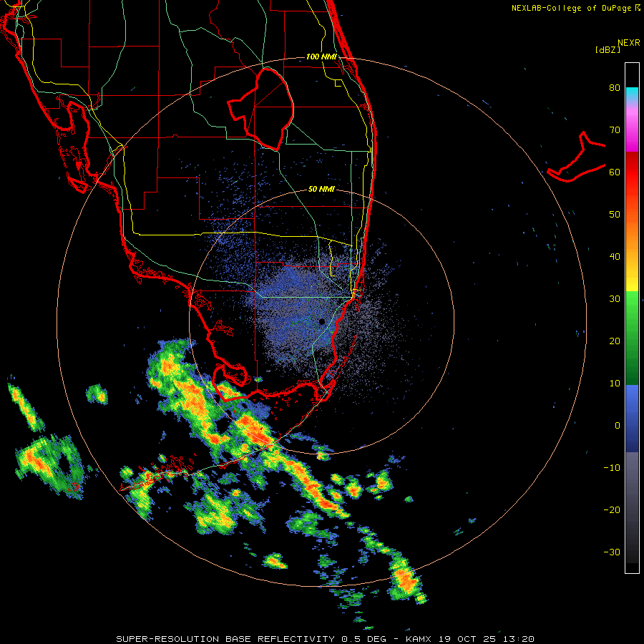Click the 40 value on the dBZ scale

coord(615,257)
